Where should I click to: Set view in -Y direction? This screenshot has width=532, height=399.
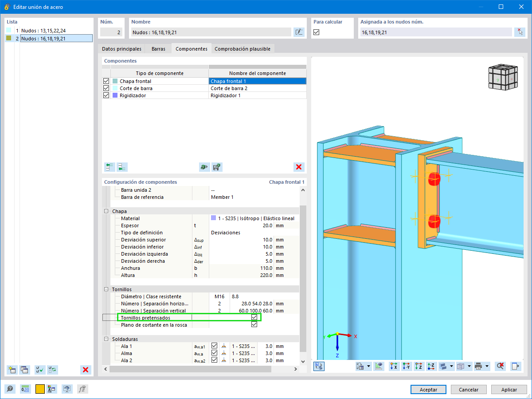coord(406,366)
